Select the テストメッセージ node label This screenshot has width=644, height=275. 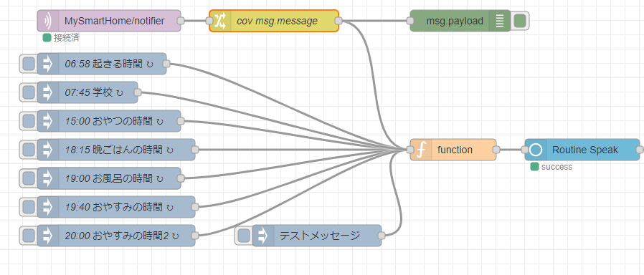pos(320,236)
